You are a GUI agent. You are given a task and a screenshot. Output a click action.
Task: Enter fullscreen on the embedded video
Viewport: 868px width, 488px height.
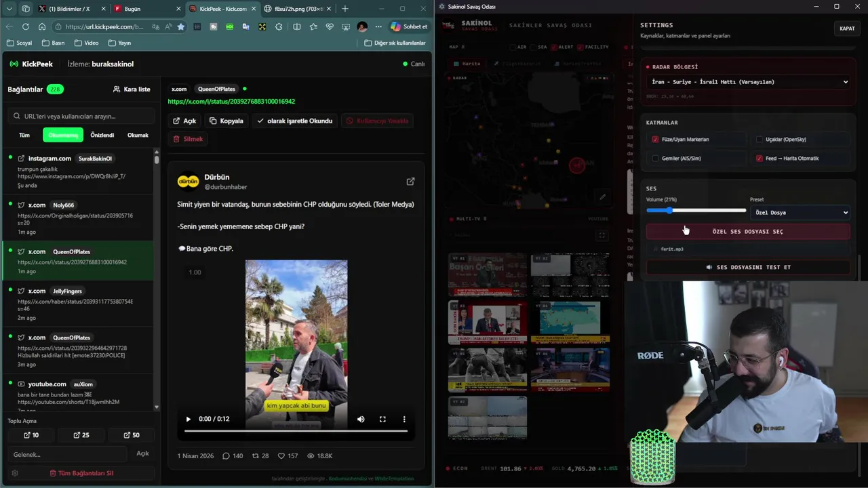pos(382,419)
